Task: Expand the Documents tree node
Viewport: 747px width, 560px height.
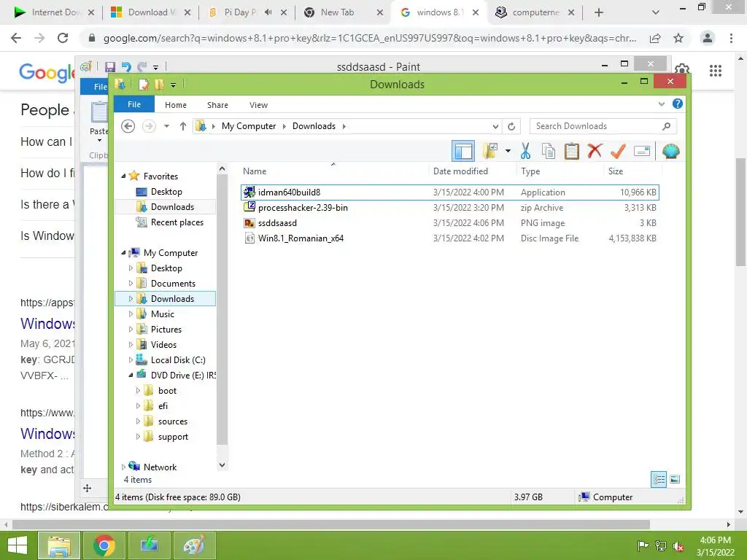Action: (x=131, y=284)
